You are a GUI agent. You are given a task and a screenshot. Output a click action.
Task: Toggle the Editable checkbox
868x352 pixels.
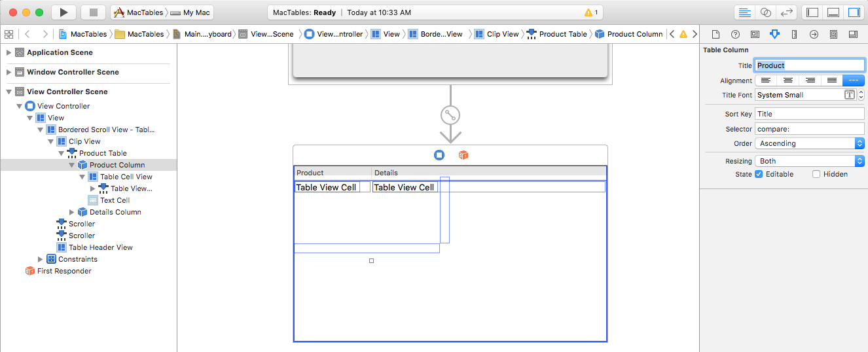pyautogui.click(x=759, y=174)
